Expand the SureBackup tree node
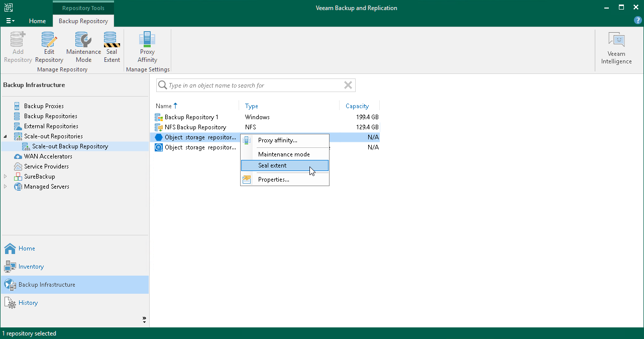Screen dimensions: 644x339 point(6,177)
